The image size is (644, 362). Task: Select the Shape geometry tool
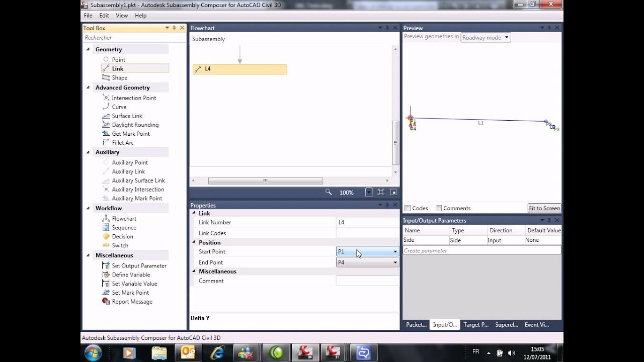[x=119, y=77]
